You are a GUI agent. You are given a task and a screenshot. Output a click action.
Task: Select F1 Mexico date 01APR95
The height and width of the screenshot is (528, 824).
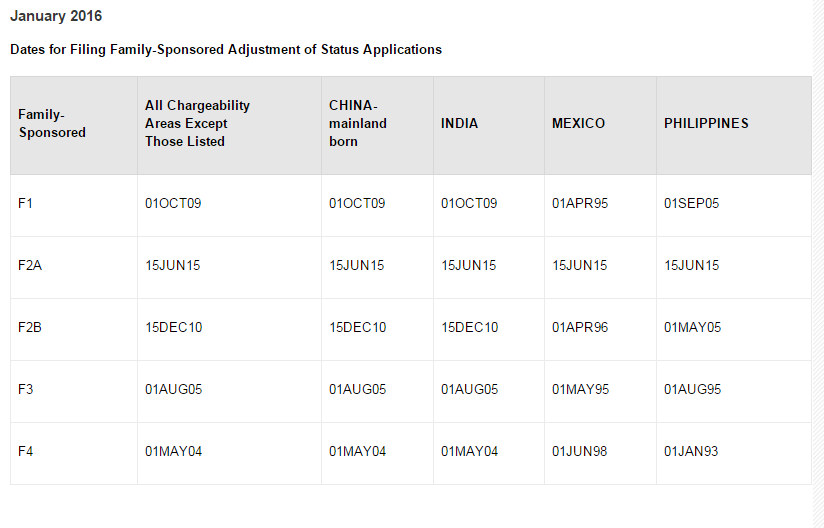[580, 203]
